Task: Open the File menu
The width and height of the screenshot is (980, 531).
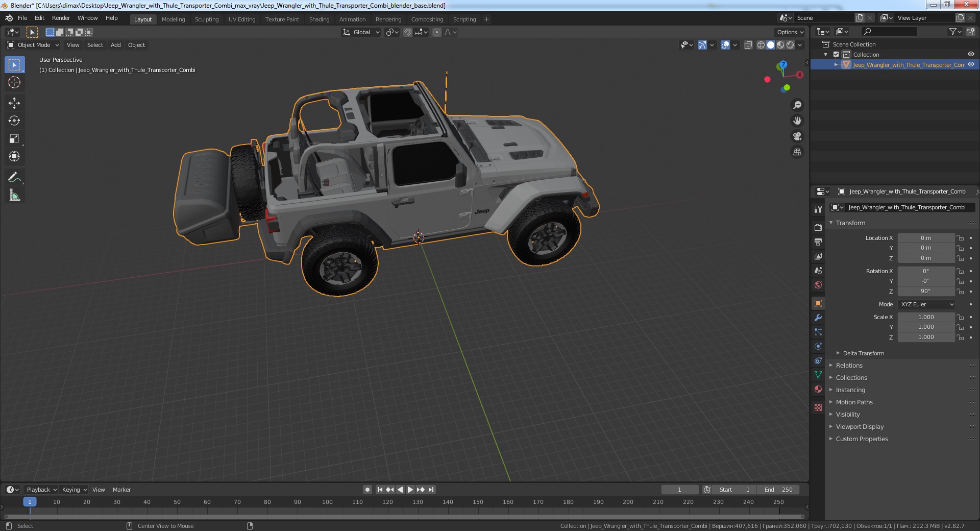Action: pos(22,18)
